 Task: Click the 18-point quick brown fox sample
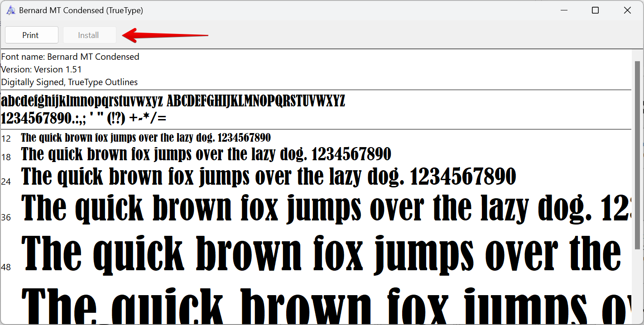pyautogui.click(x=206, y=154)
